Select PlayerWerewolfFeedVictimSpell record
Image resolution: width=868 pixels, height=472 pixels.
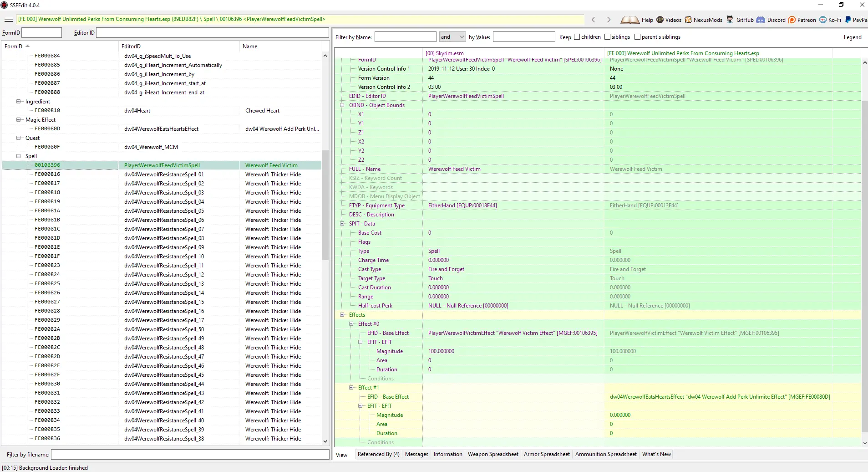click(x=162, y=165)
